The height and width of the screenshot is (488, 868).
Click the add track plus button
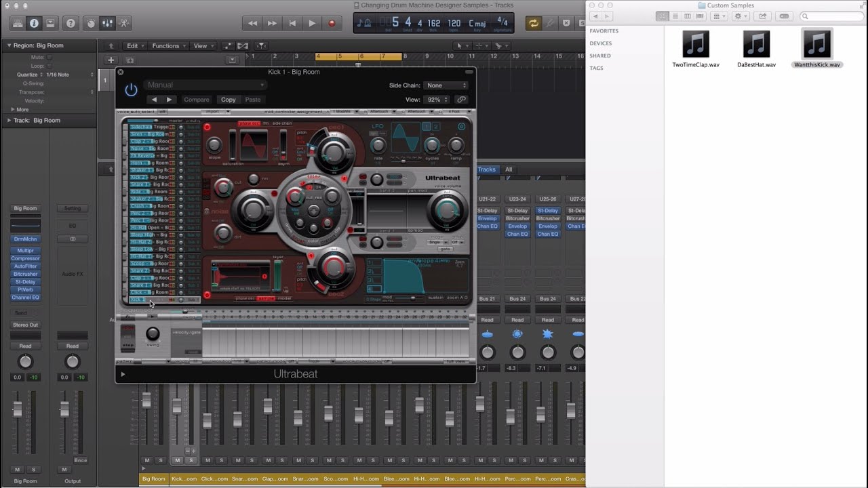pyautogui.click(x=111, y=60)
